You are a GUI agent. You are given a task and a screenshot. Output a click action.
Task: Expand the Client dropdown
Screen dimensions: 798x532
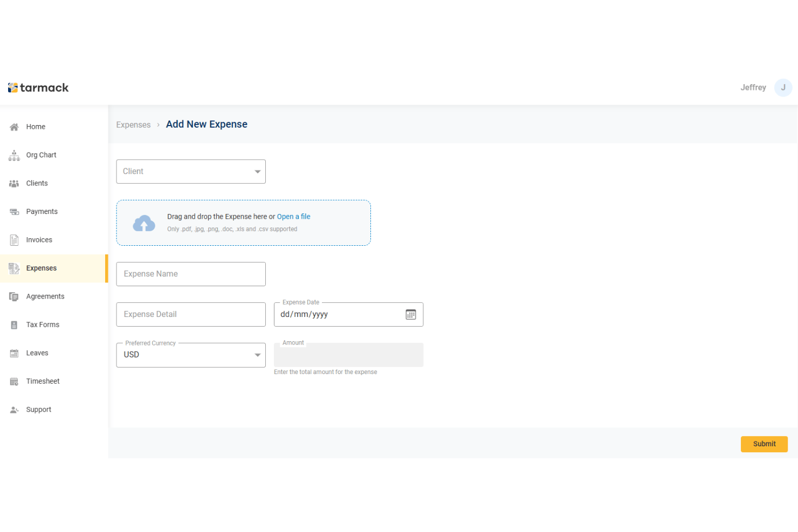(x=191, y=171)
